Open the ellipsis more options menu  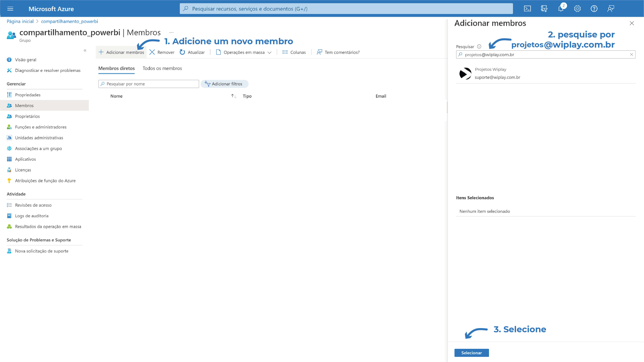point(171,32)
